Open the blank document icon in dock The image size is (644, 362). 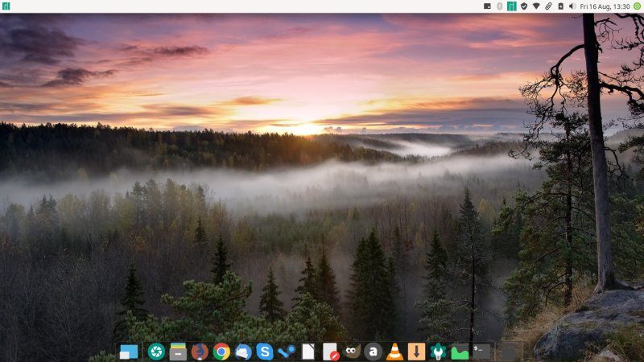(308, 352)
